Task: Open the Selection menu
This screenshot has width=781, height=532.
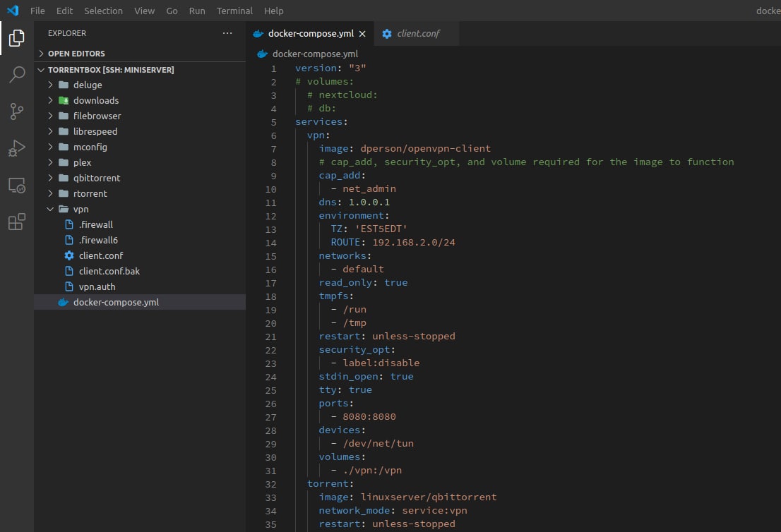Action: [103, 11]
